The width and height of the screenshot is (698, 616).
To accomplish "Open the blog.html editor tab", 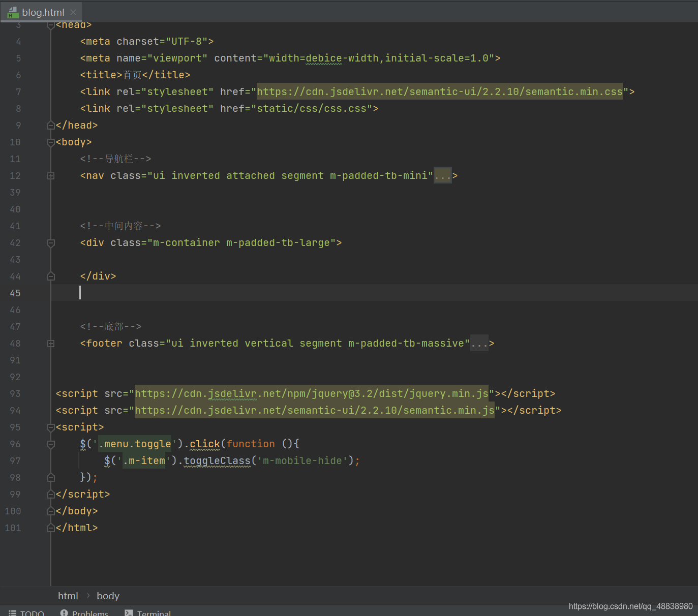I will point(41,12).
